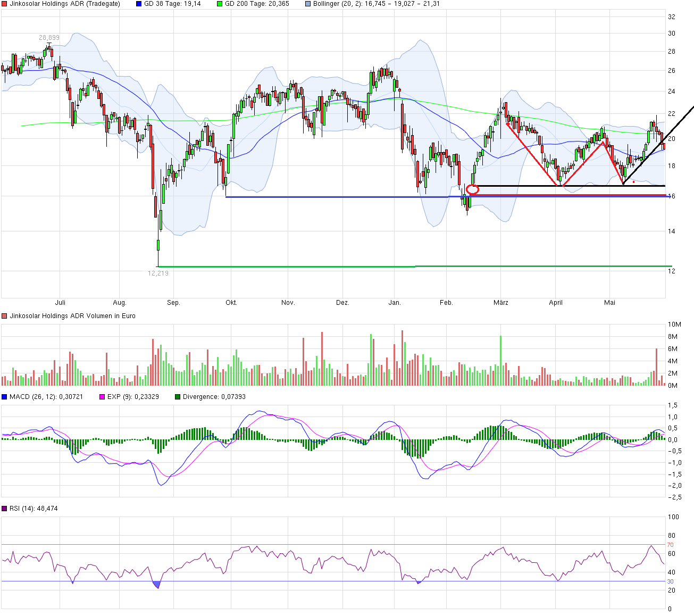The image size is (694, 616).
Task: Click the red Volumen in Euro legend swatch
Action: click(x=5, y=316)
